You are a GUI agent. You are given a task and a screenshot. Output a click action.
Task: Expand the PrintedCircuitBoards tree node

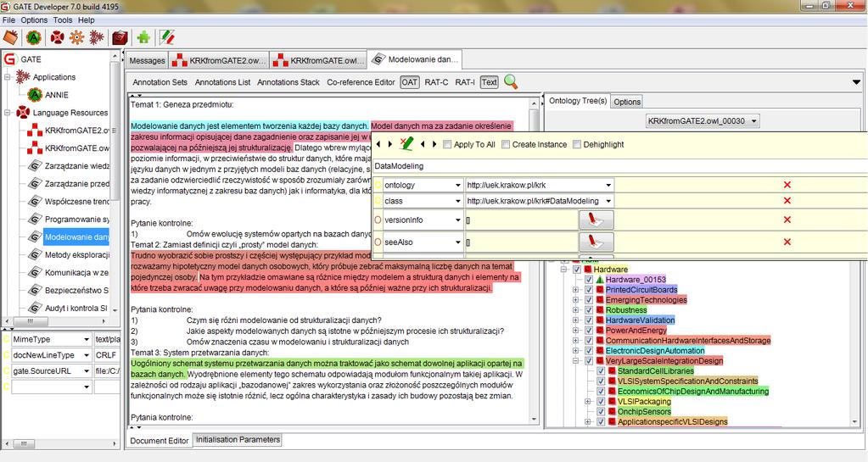(x=576, y=289)
